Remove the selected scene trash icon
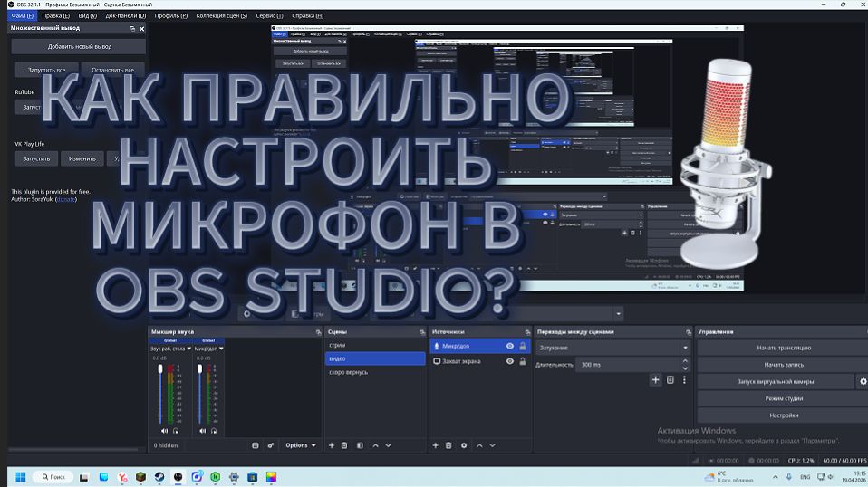Screen dimensions: 868x487 tap(344, 445)
